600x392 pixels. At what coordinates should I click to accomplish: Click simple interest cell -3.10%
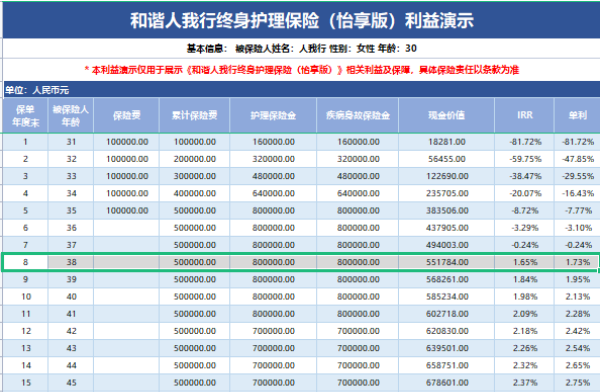577,228
